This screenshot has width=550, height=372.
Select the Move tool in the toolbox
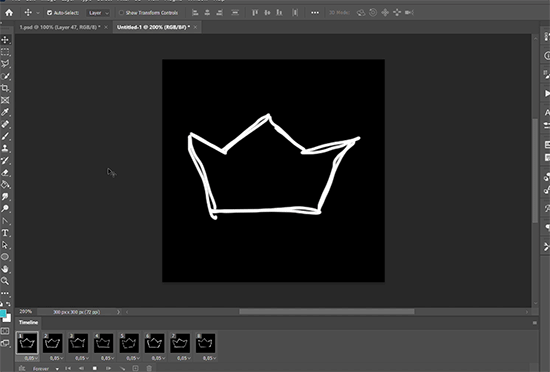tap(5, 40)
